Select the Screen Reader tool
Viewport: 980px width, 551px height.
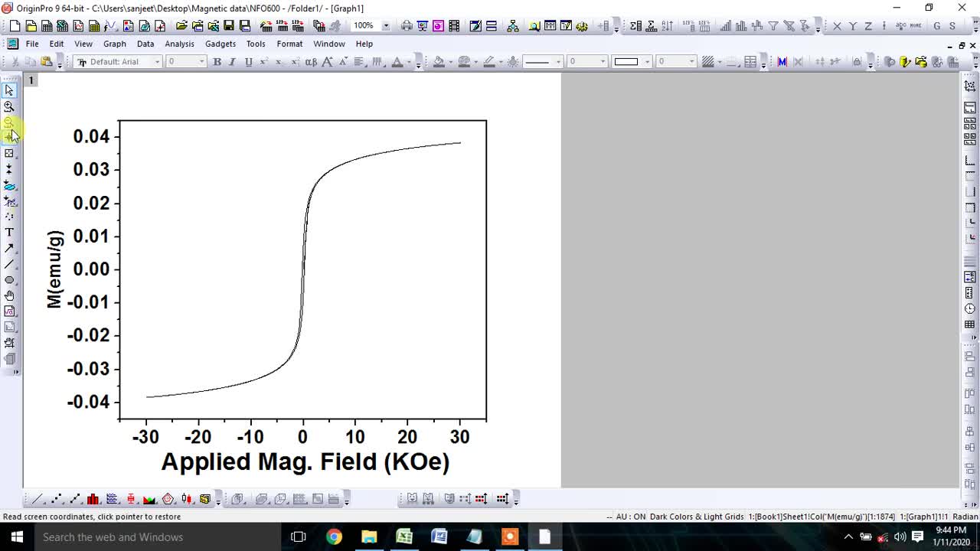[x=9, y=138]
